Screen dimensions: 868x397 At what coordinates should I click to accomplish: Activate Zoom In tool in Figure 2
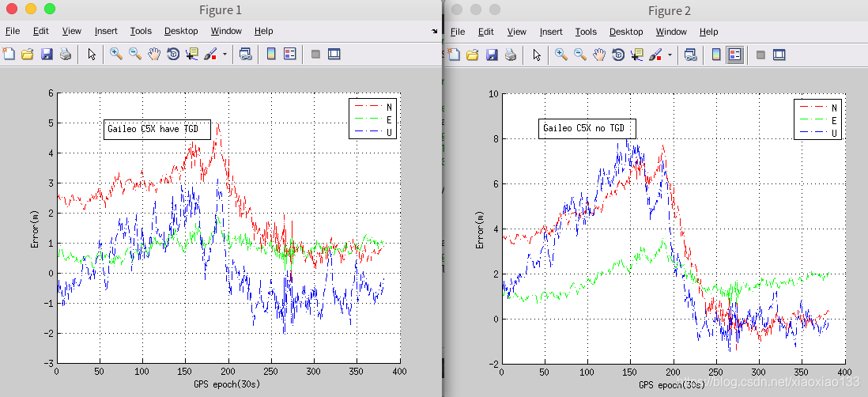pyautogui.click(x=560, y=55)
